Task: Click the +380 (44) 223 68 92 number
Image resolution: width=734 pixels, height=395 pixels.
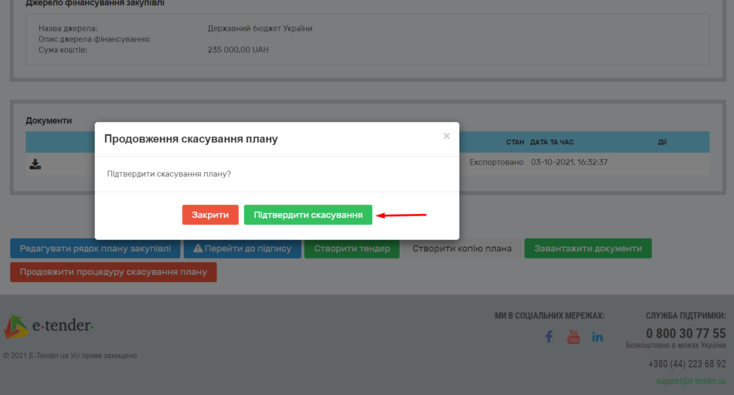Action: coord(687,364)
